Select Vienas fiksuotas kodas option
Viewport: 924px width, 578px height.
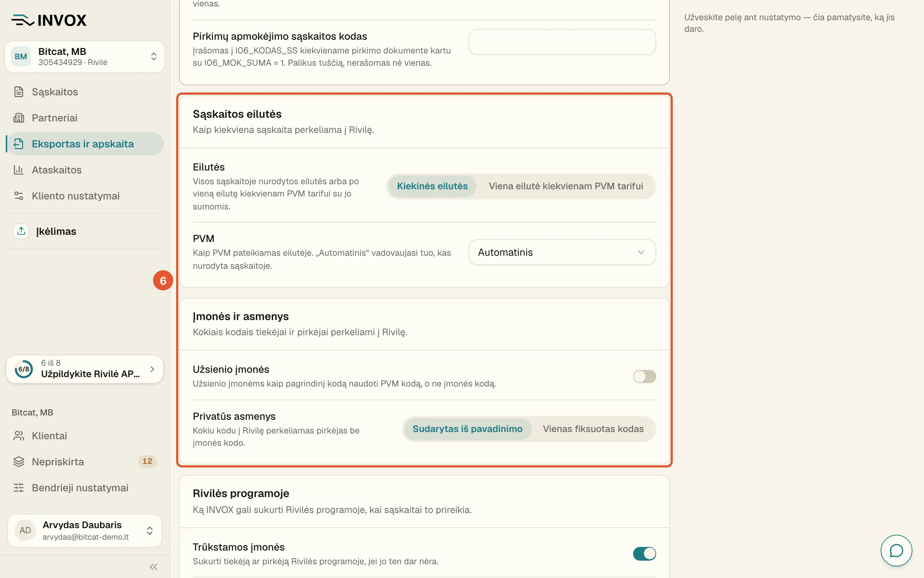pos(593,429)
